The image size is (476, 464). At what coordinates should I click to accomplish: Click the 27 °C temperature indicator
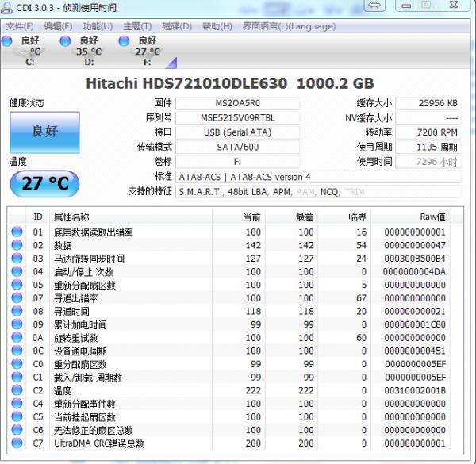coord(44,183)
